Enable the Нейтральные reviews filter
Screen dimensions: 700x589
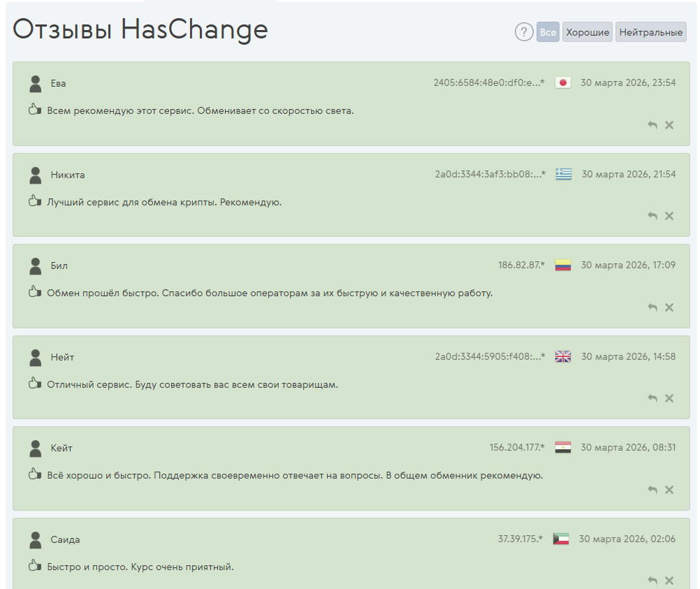click(650, 31)
